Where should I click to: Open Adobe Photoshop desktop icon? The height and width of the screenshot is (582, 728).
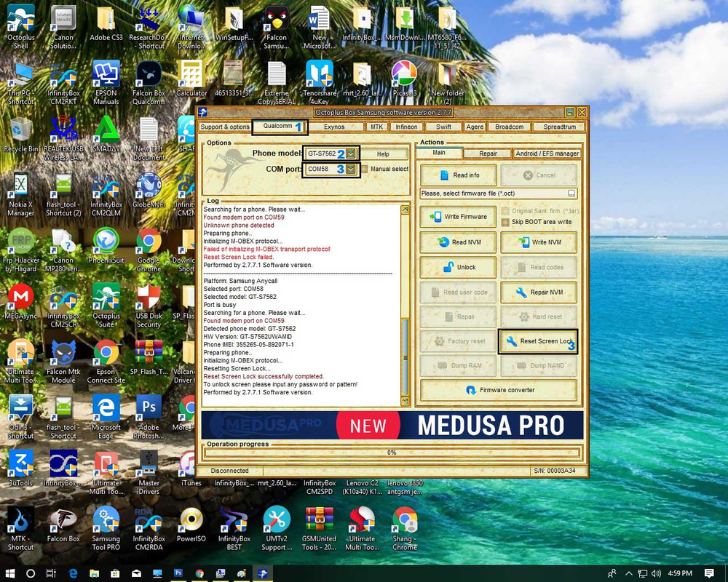(x=149, y=417)
